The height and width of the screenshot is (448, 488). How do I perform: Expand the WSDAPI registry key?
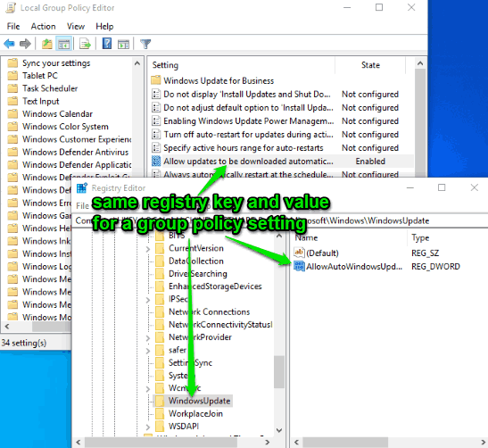[x=148, y=427]
